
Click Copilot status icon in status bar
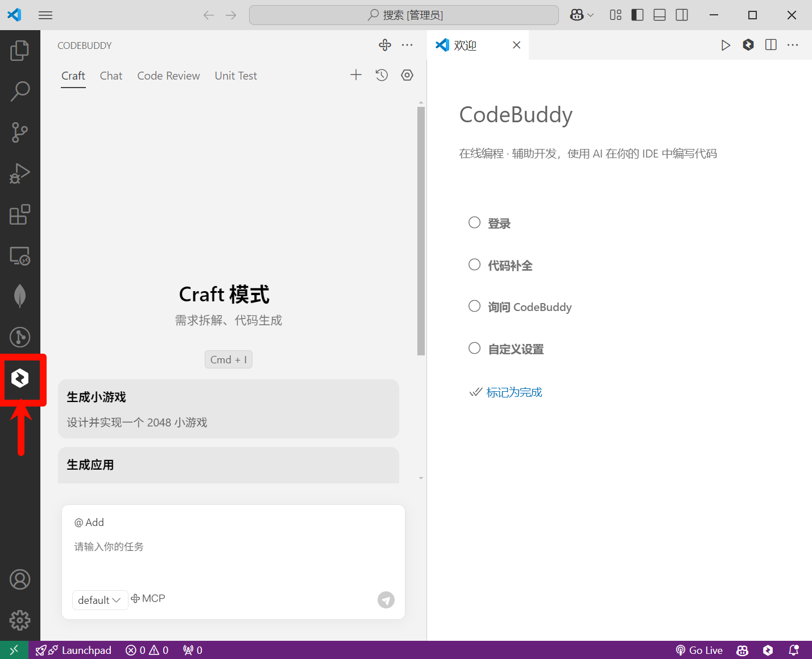click(x=742, y=650)
